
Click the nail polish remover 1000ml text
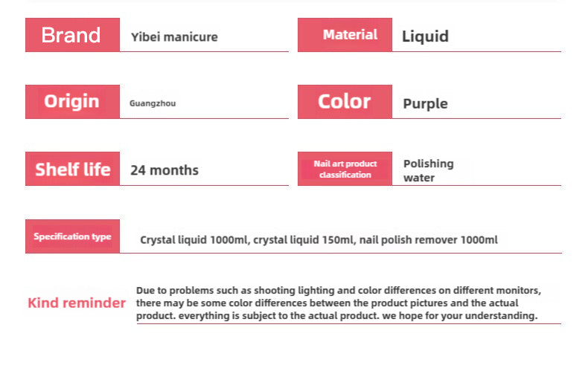coord(429,240)
